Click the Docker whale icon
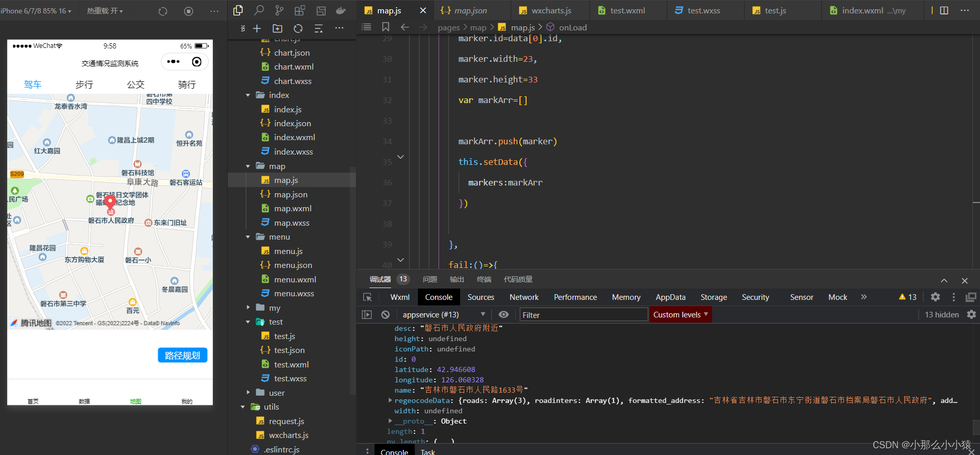This screenshot has height=455, width=980. [x=341, y=10]
